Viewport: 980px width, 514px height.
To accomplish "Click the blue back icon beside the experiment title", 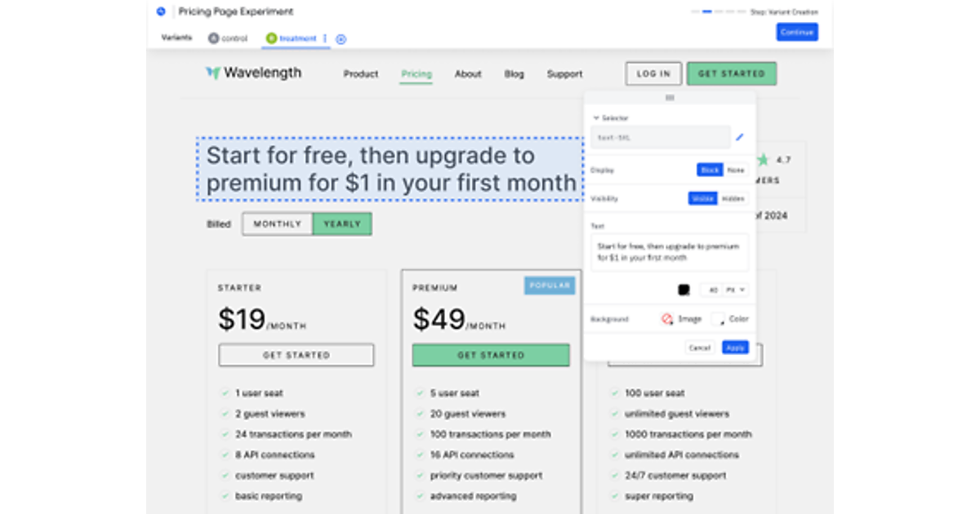I will [161, 11].
